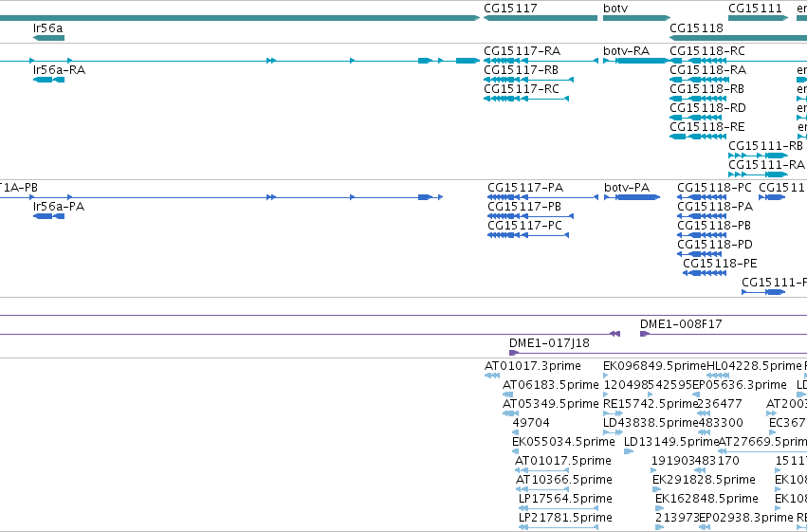Select transcript CG15118-RD
The height and width of the screenshot is (532, 807).
[707, 108]
